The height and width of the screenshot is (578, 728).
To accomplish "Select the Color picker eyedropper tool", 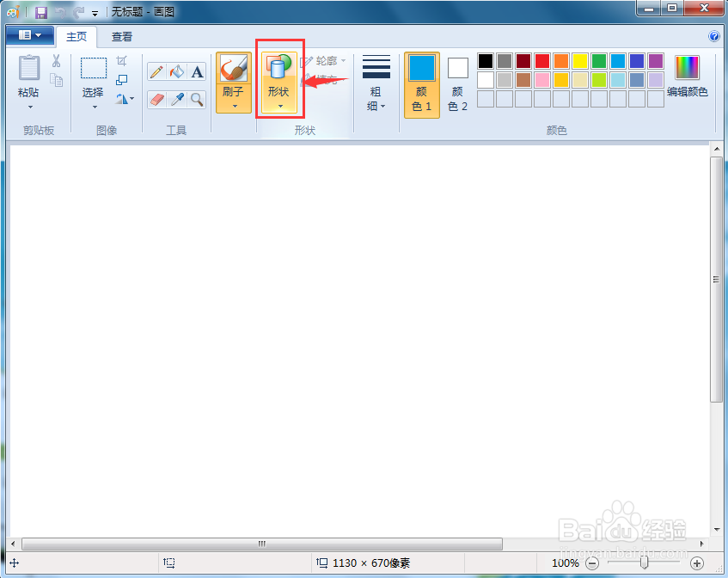I will pos(177,99).
